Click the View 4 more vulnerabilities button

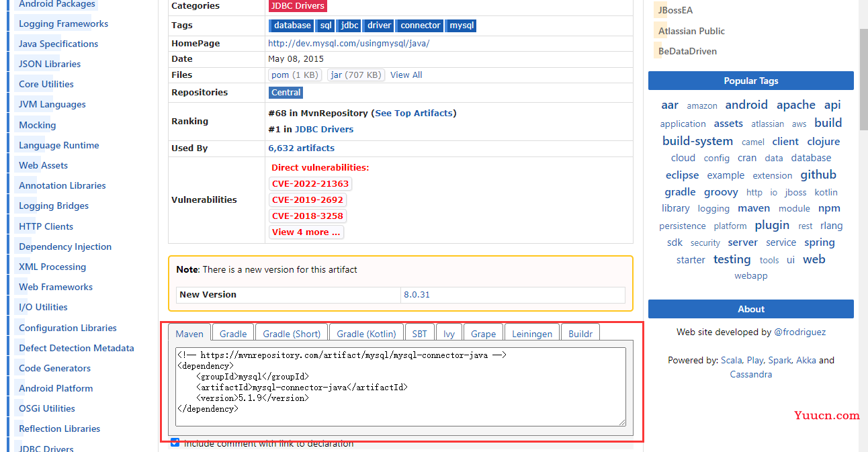click(306, 232)
